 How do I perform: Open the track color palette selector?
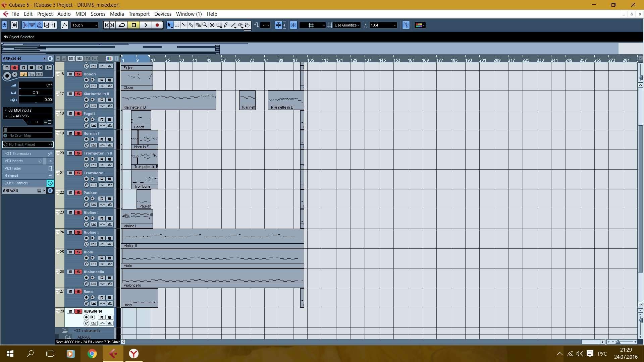420,25
